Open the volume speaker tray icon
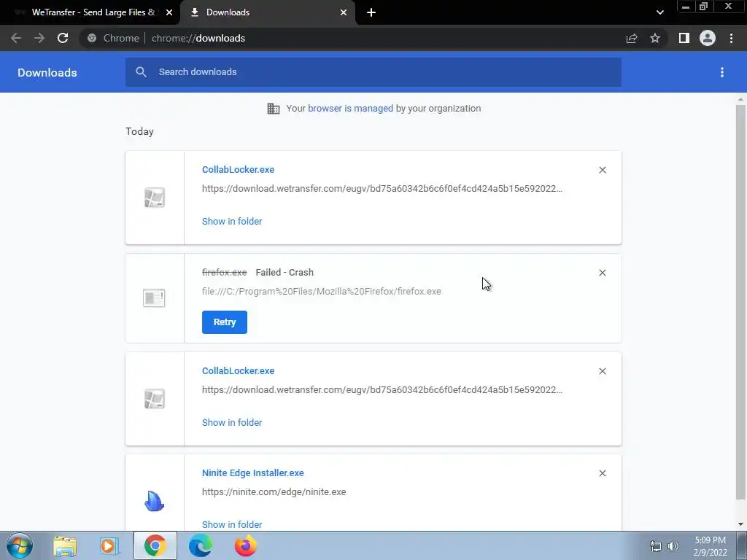Image resolution: width=747 pixels, height=560 pixels. click(673, 546)
